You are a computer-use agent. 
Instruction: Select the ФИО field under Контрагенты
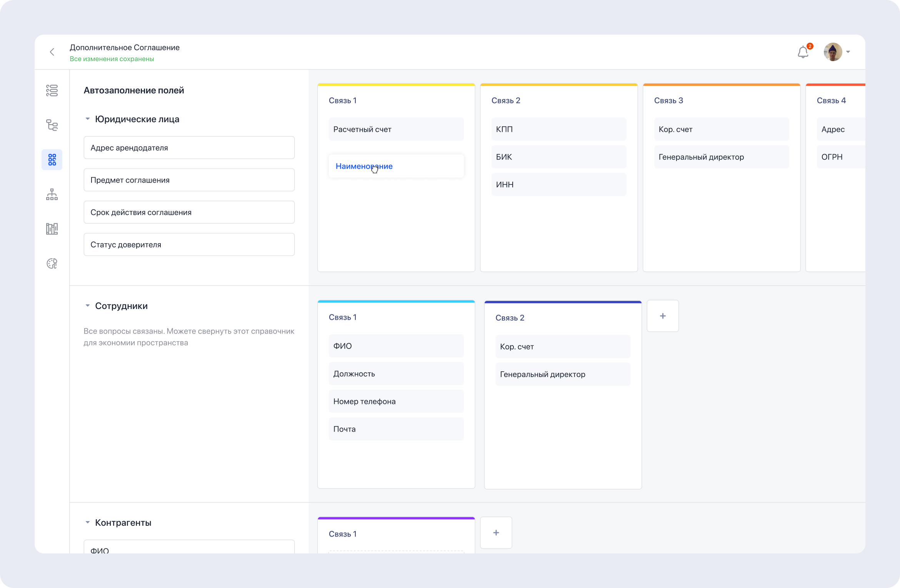[189, 547]
